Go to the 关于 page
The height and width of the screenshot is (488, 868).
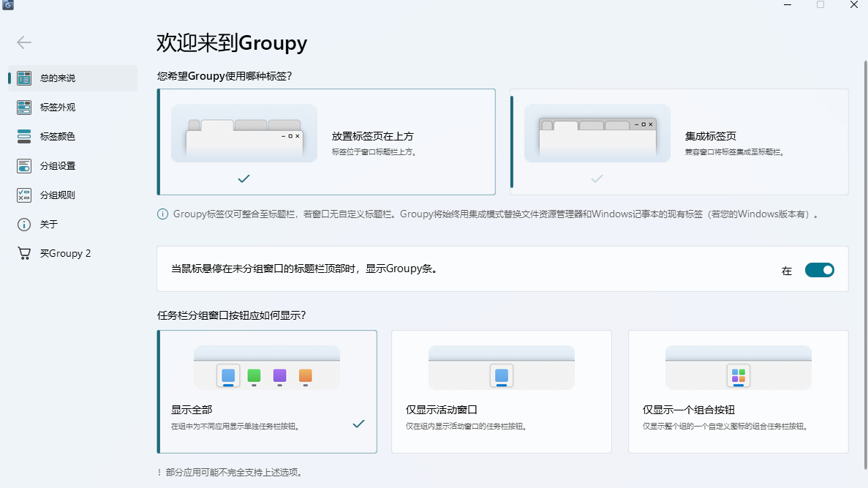pos(49,225)
